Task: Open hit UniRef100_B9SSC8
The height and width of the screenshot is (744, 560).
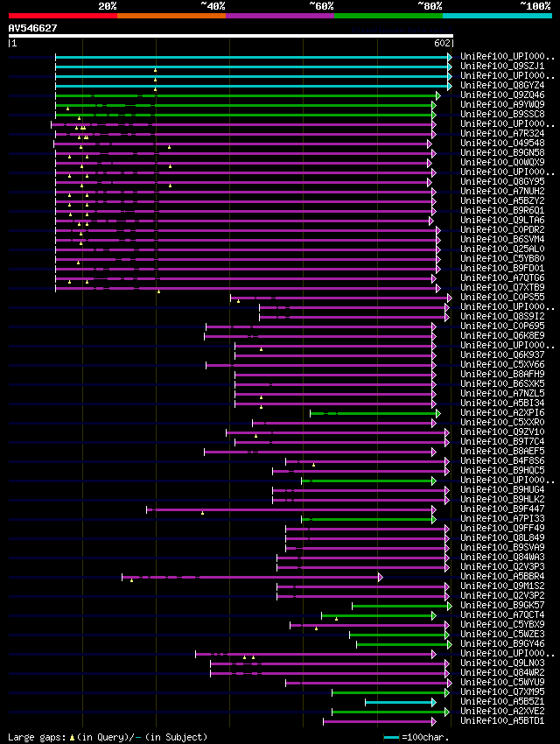Action: point(502,115)
